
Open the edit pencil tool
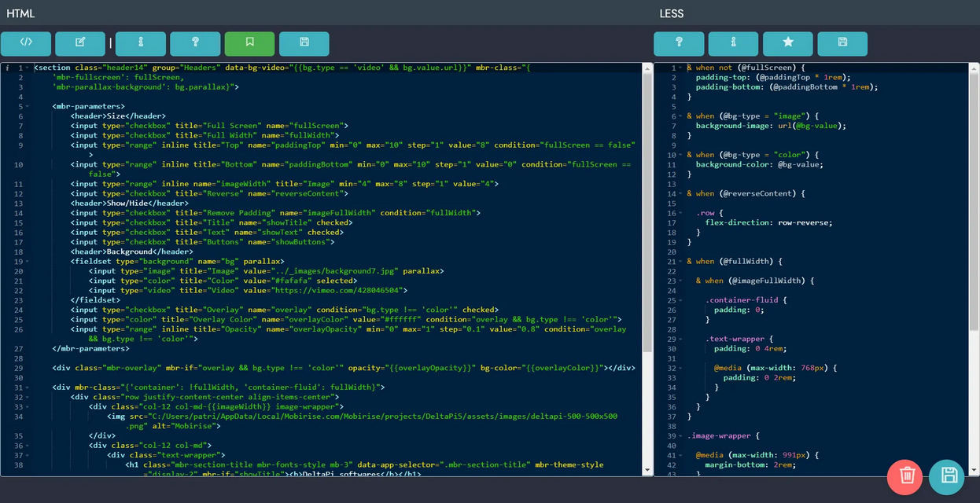click(80, 43)
